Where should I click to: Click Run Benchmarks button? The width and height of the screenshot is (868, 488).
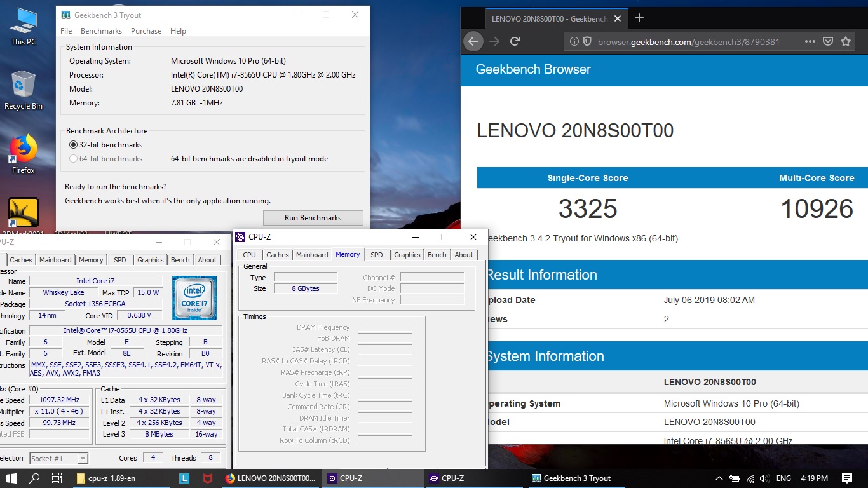[x=313, y=218]
